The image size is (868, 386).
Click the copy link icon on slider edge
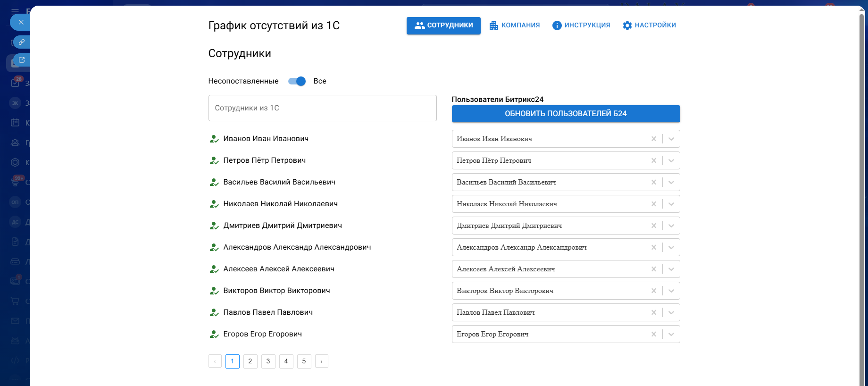[x=22, y=42]
